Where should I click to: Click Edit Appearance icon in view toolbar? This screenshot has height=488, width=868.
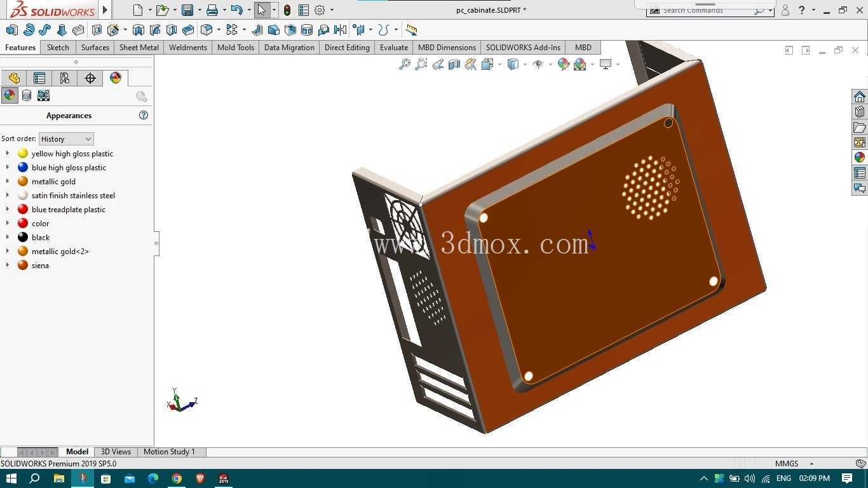click(563, 64)
